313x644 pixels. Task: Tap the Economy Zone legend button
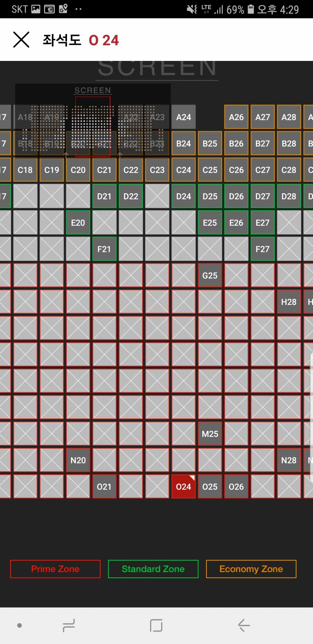click(251, 569)
